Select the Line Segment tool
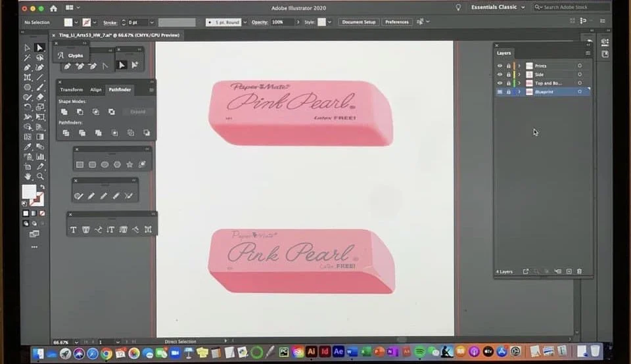This screenshot has width=631, height=364. click(40, 78)
